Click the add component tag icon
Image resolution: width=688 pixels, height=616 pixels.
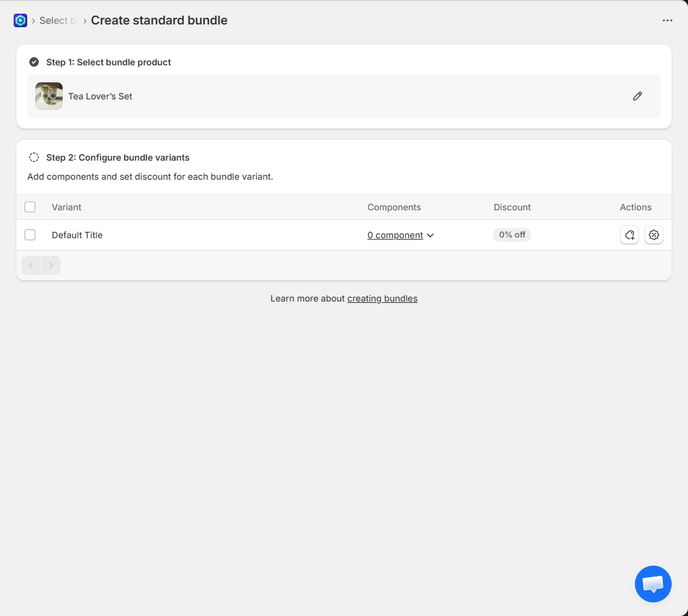pos(629,235)
